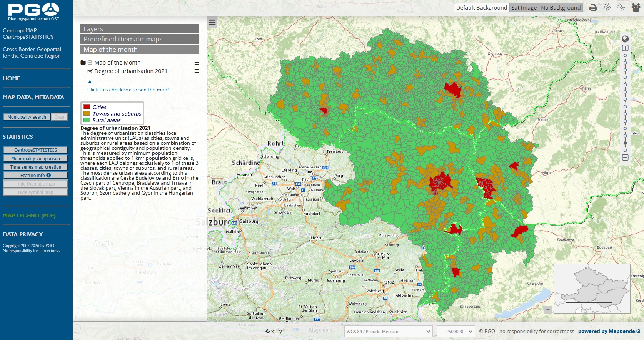Click the print map icon

point(593,8)
